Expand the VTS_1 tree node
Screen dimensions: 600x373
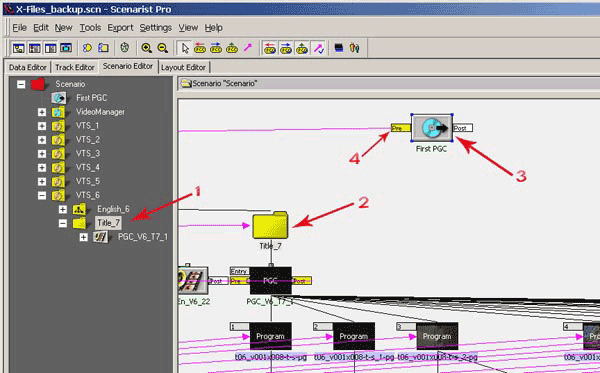(42, 126)
